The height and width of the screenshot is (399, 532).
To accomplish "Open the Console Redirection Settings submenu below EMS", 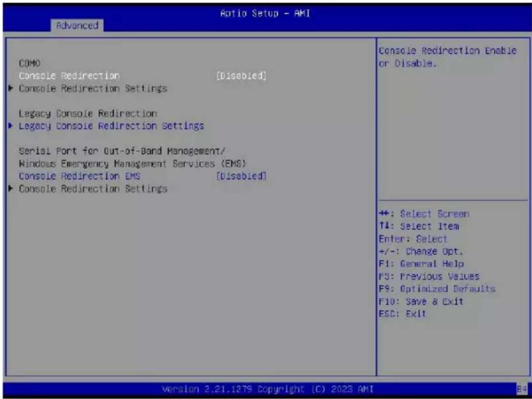I will (x=93, y=188).
